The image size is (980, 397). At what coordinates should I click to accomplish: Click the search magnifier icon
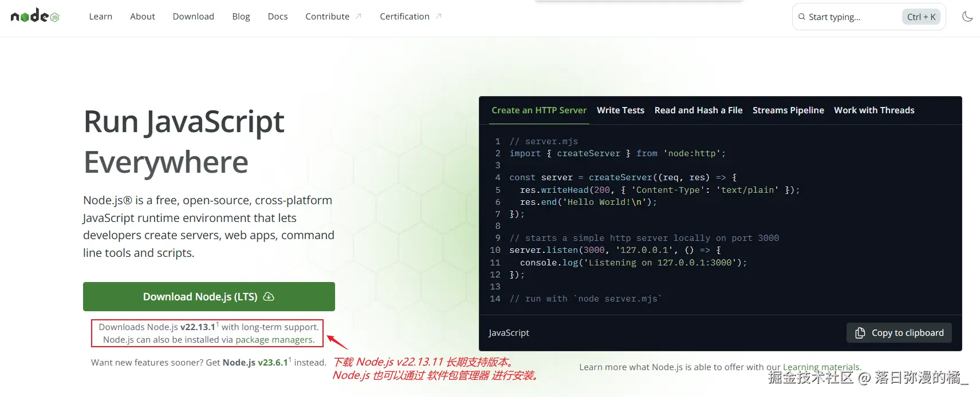(x=802, y=17)
